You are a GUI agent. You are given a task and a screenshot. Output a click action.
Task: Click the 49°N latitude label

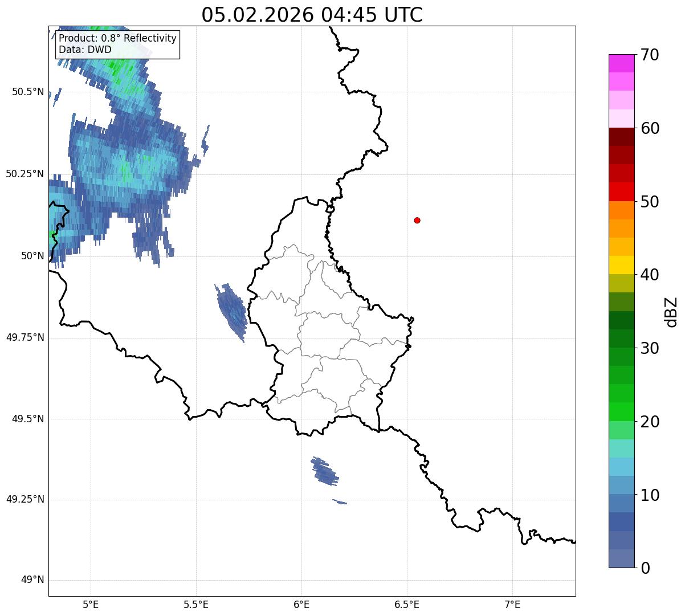(33, 580)
